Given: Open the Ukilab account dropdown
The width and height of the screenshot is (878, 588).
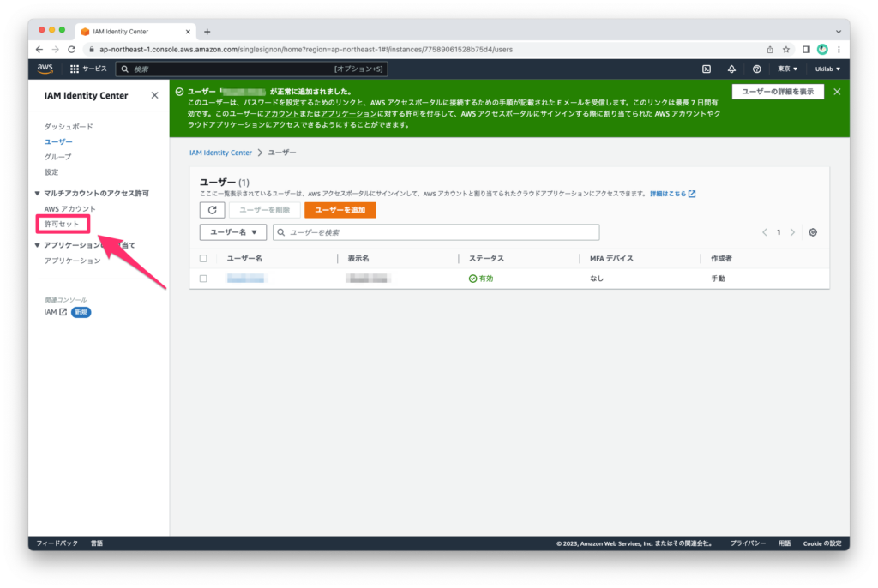Looking at the screenshot, I should tap(827, 69).
